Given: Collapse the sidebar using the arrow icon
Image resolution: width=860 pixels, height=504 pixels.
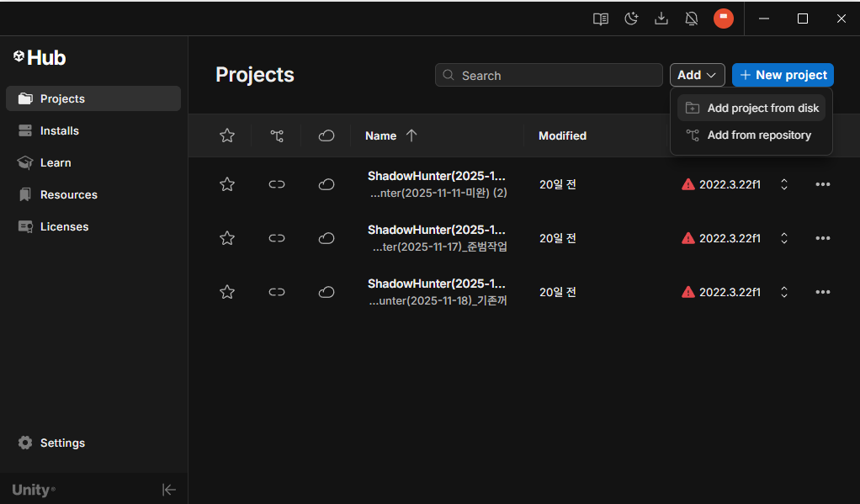Looking at the screenshot, I should (169, 490).
